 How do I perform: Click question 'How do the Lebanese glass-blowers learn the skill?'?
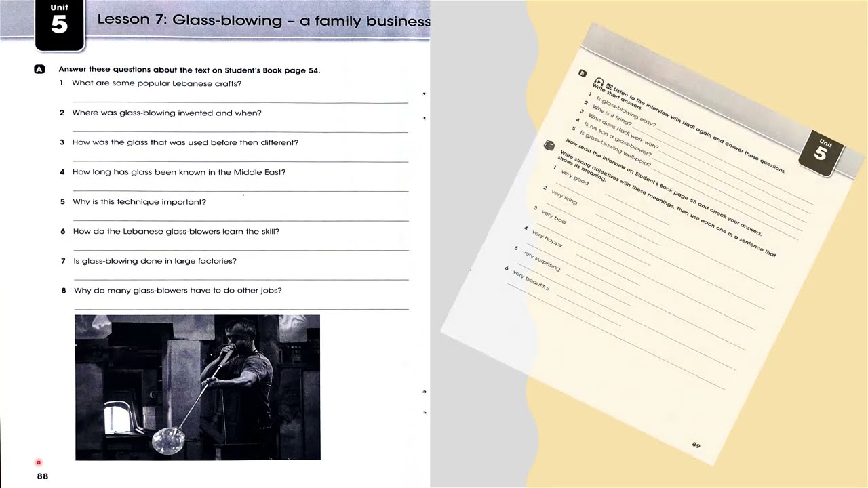tap(176, 232)
